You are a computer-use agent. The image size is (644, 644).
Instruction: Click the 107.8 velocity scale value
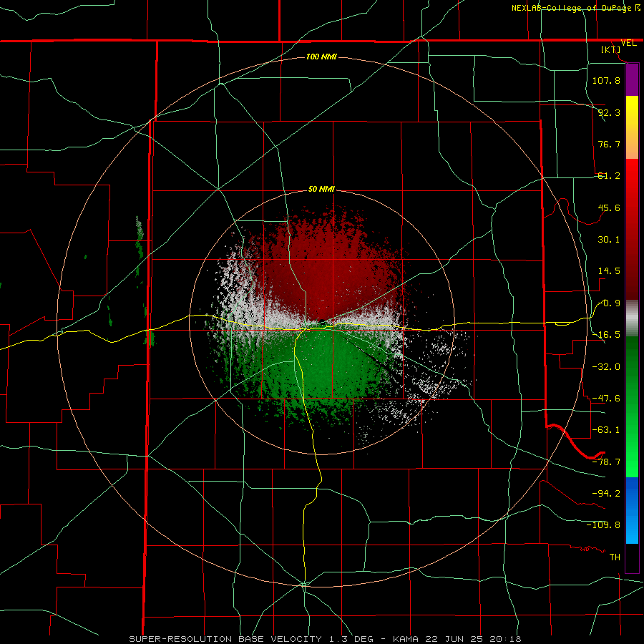[606, 80]
